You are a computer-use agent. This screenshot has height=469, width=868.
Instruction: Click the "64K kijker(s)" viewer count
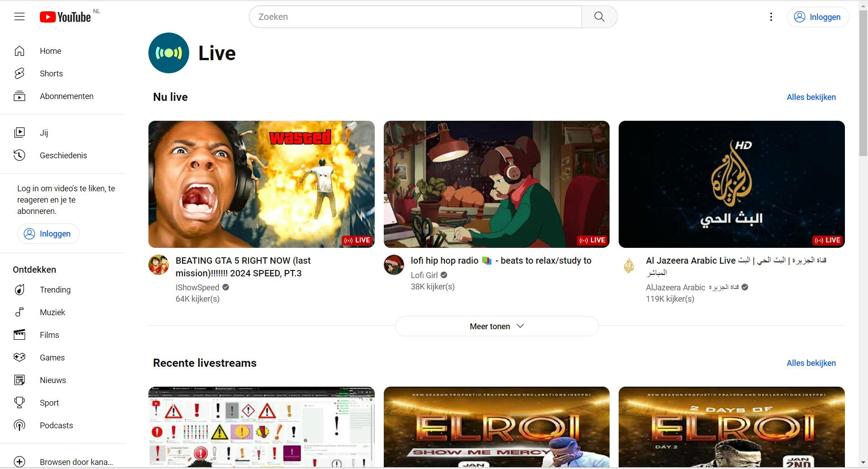pos(197,299)
